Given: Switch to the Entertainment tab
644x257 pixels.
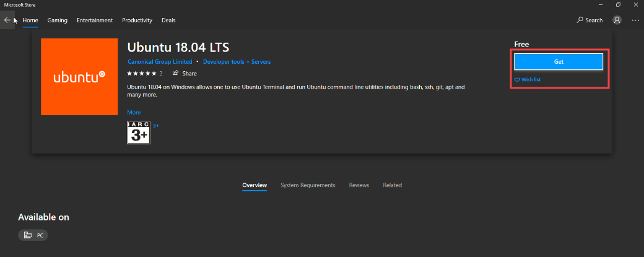Looking at the screenshot, I should pyautogui.click(x=95, y=20).
